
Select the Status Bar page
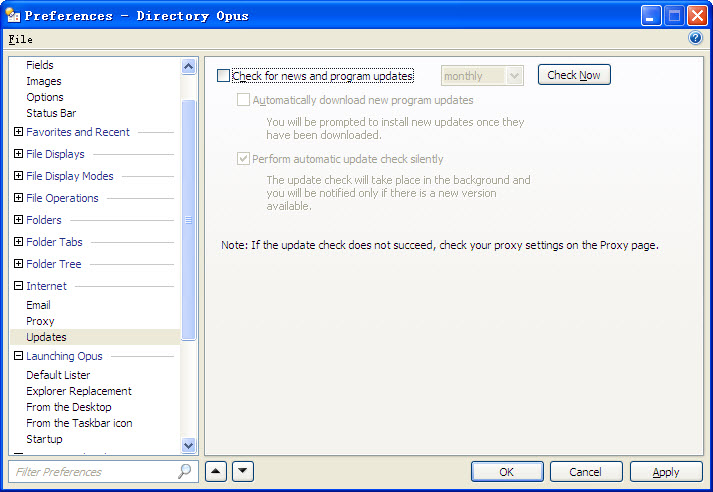(x=51, y=113)
